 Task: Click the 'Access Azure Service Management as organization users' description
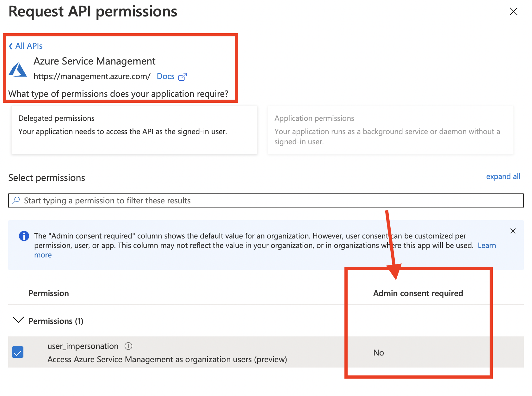pyautogui.click(x=167, y=359)
